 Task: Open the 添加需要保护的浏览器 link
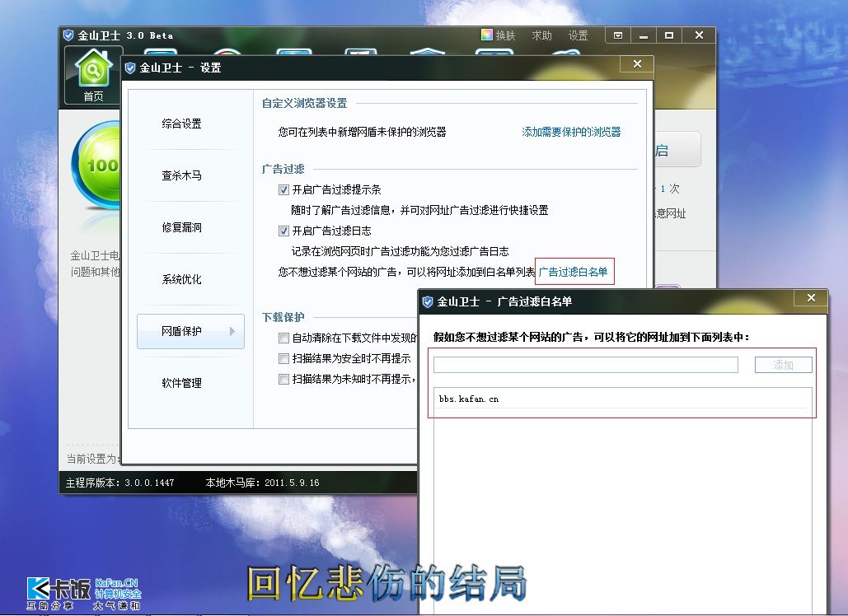[571, 132]
